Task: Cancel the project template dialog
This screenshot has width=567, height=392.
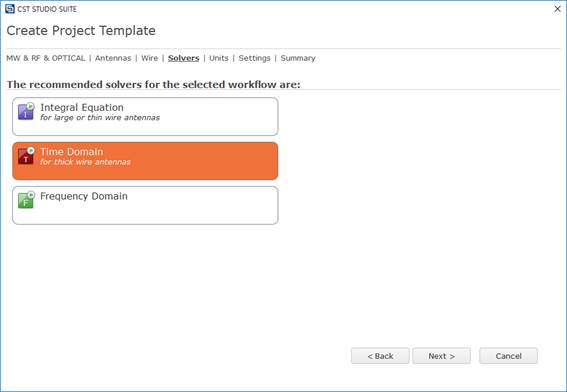Action: [508, 356]
